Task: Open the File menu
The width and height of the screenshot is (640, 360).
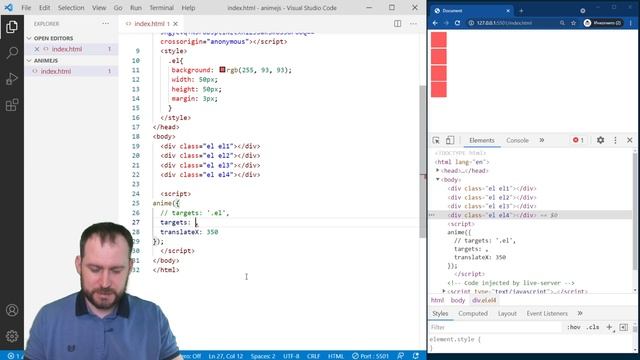Action: (x=26, y=8)
